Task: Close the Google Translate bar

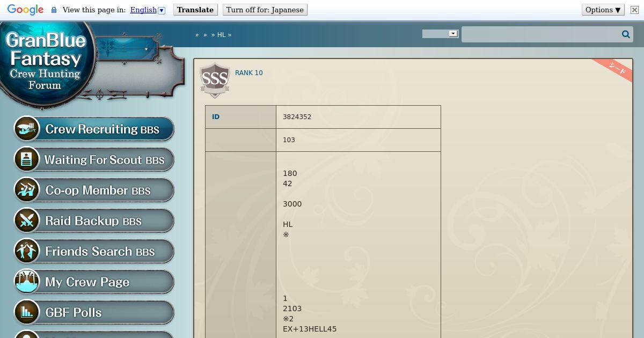Action: [x=634, y=10]
